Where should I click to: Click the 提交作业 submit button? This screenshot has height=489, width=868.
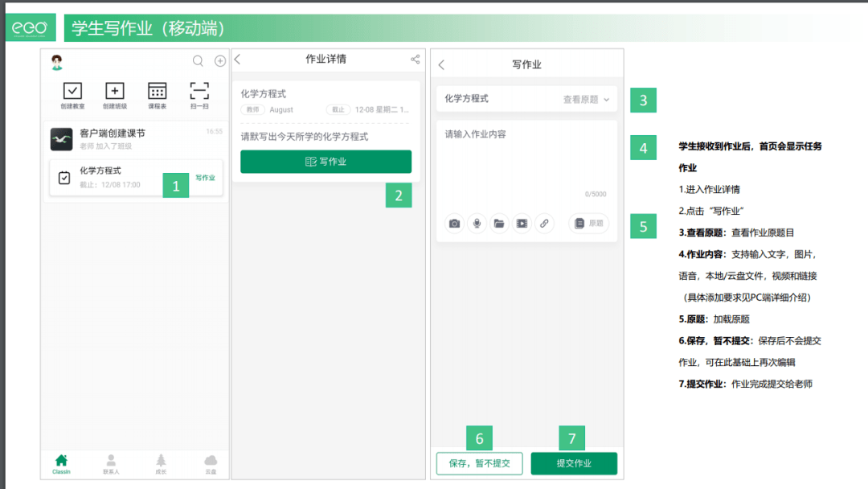[x=574, y=463]
